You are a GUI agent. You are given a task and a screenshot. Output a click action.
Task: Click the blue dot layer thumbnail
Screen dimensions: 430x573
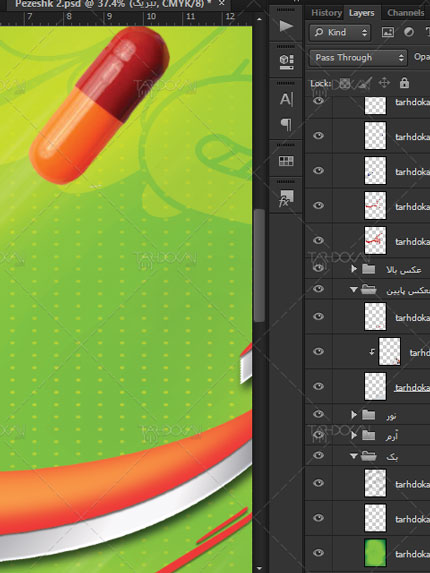375,171
